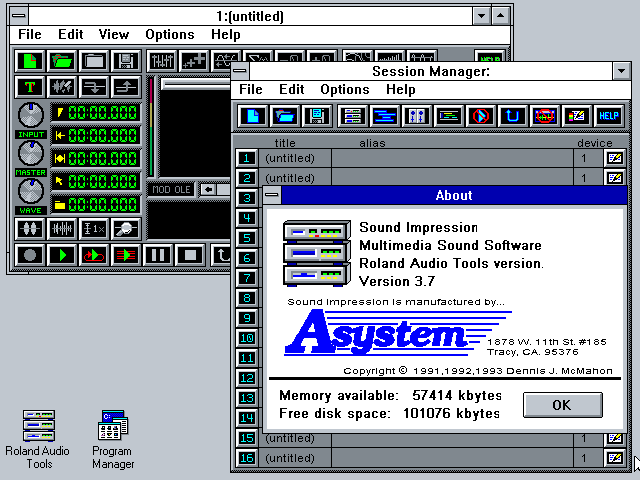The height and width of the screenshot is (480, 640).
Task: Click the downward arrow line icon
Action: [94, 87]
